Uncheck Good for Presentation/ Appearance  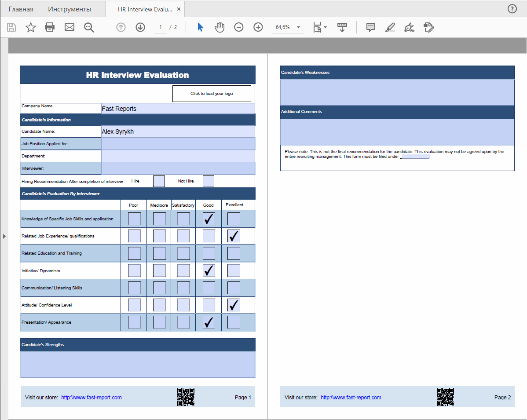pos(209,322)
